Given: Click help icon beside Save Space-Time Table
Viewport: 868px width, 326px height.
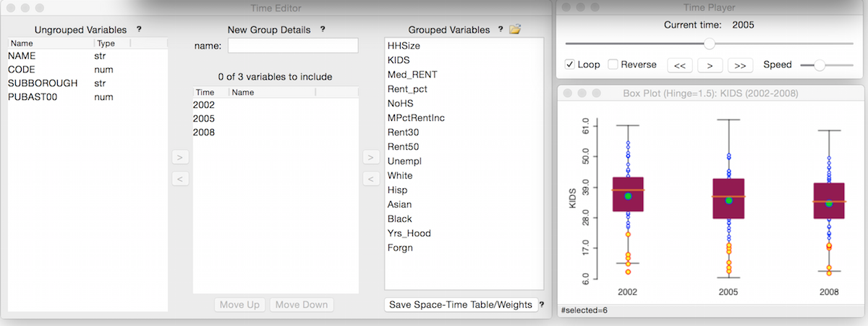Looking at the screenshot, I should tap(541, 305).
